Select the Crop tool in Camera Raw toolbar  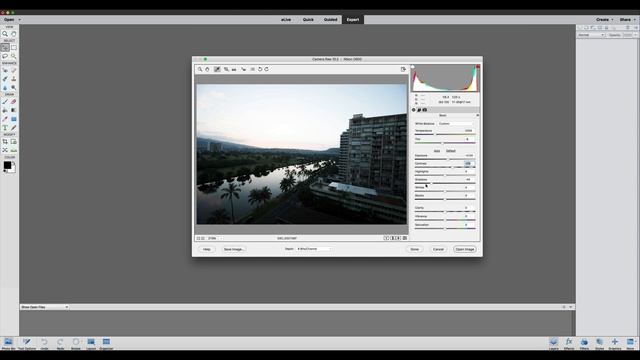pyautogui.click(x=226, y=69)
